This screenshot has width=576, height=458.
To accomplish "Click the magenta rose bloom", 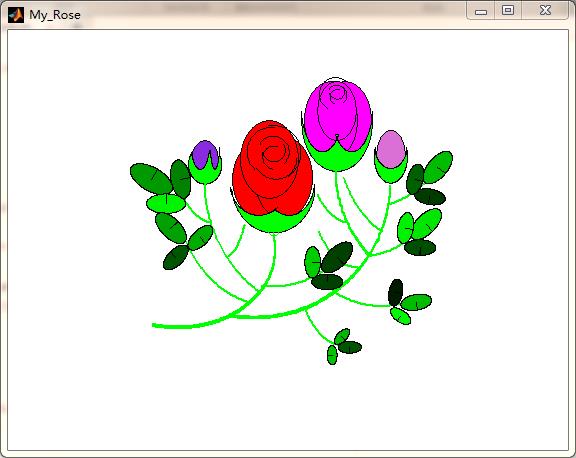I will pos(337,116).
